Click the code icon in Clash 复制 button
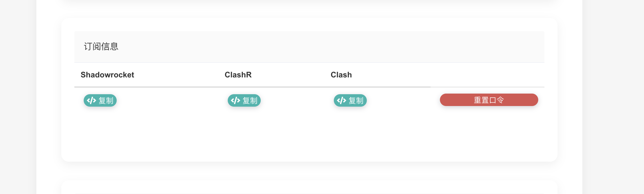This screenshot has width=644, height=194. point(342,100)
